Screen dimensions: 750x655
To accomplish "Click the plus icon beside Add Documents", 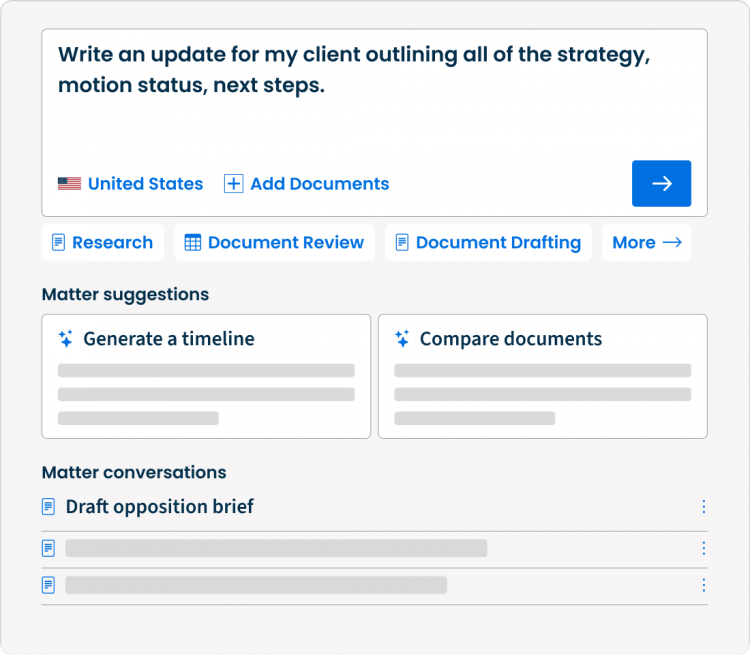I will point(233,184).
